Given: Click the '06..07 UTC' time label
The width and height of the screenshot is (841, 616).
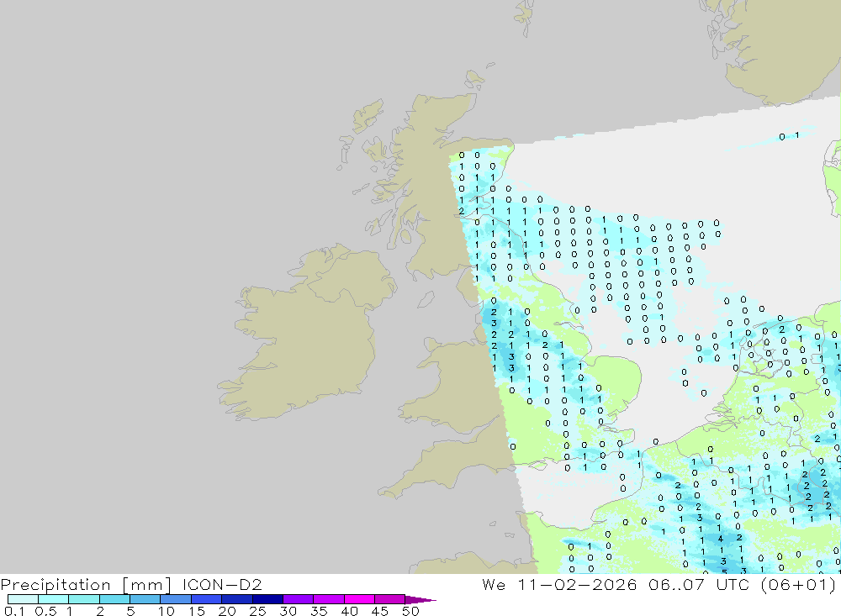Looking at the screenshot, I should coord(698,584).
